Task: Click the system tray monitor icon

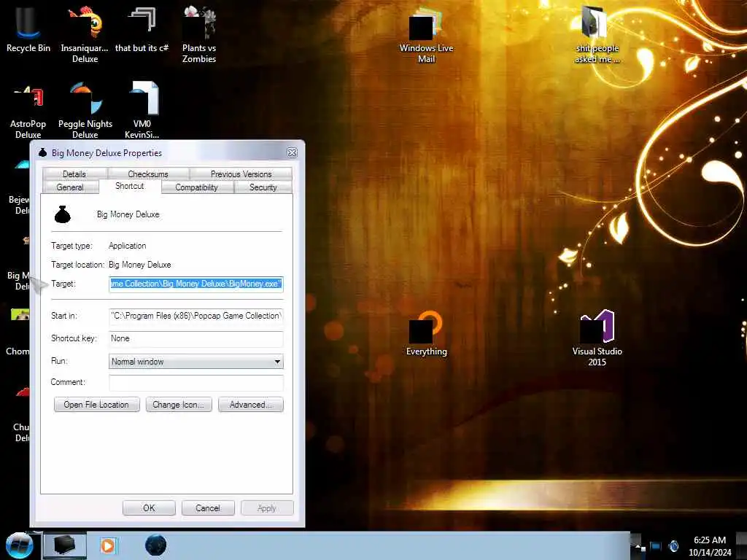Action: (656, 546)
